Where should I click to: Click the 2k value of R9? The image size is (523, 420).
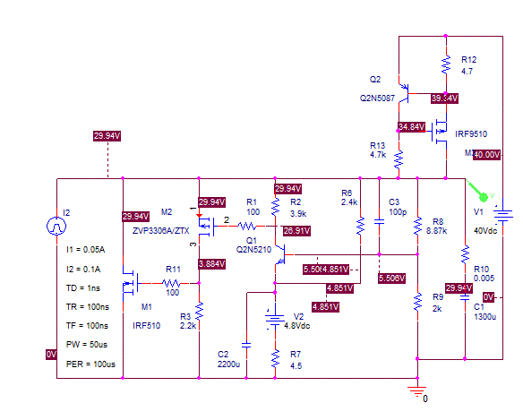(437, 309)
